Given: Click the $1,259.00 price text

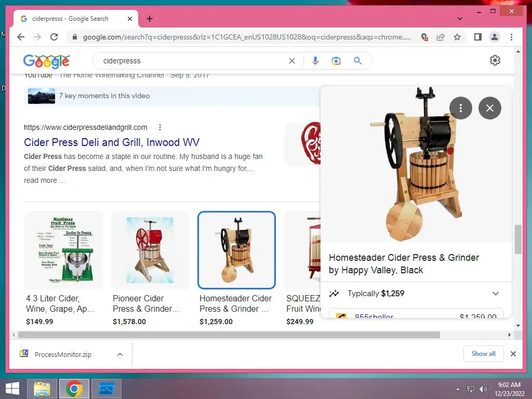Looking at the screenshot, I should pyautogui.click(x=216, y=322).
